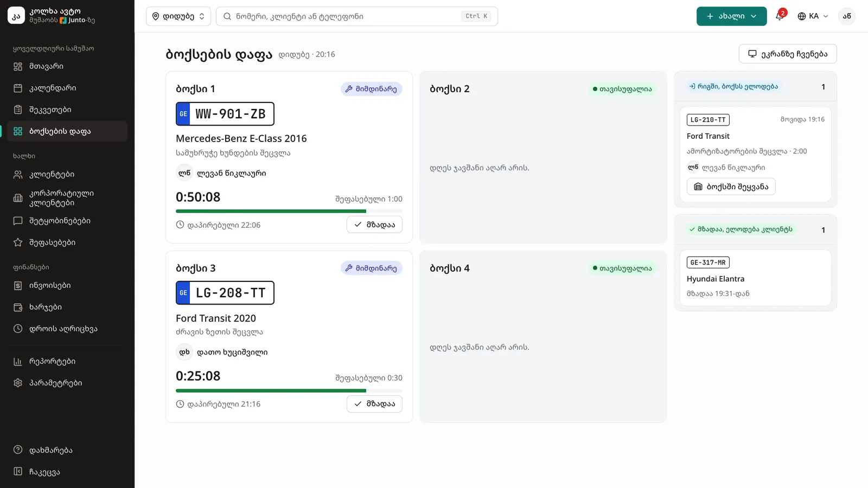Click the დროის აღრიცხვა clock icon
868x488 pixels.
tap(18, 329)
